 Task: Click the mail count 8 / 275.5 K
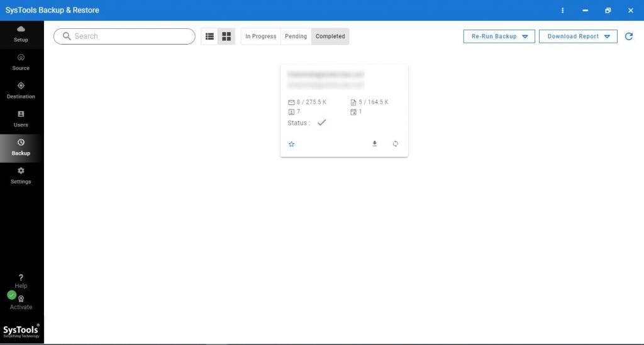[307, 102]
